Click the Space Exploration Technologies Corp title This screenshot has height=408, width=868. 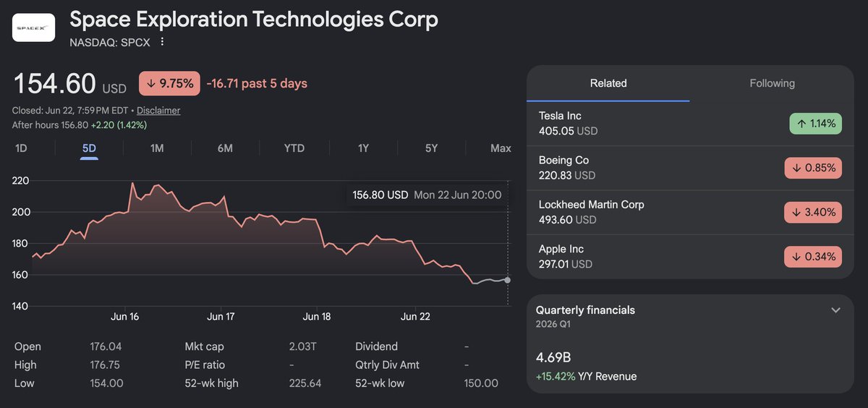(254, 20)
